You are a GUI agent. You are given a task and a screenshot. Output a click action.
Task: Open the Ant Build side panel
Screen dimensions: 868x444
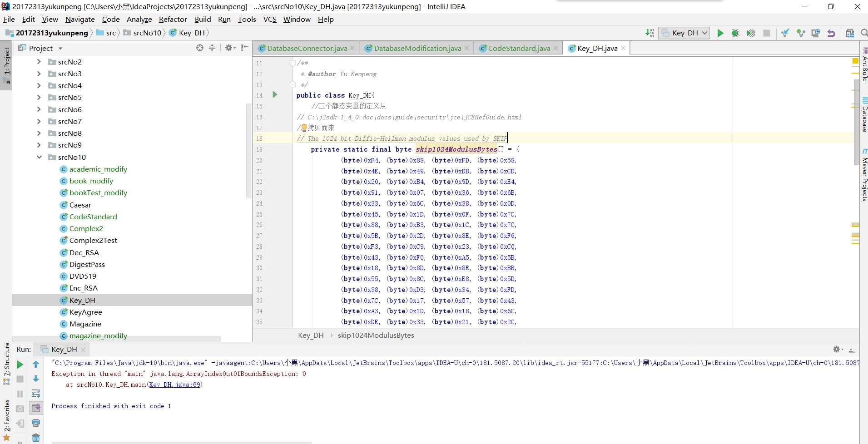[x=864, y=65]
